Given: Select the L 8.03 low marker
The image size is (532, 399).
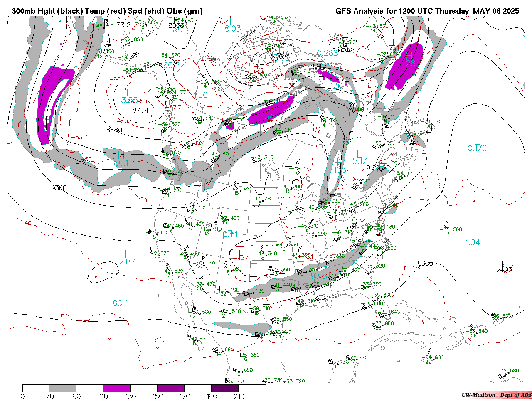Looking at the screenshot, I should click(232, 25).
